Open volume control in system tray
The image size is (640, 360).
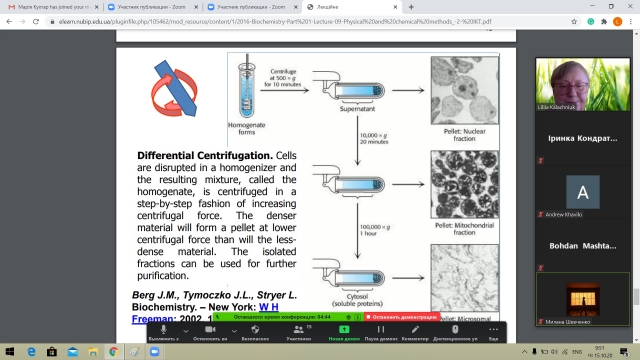click(x=554, y=352)
